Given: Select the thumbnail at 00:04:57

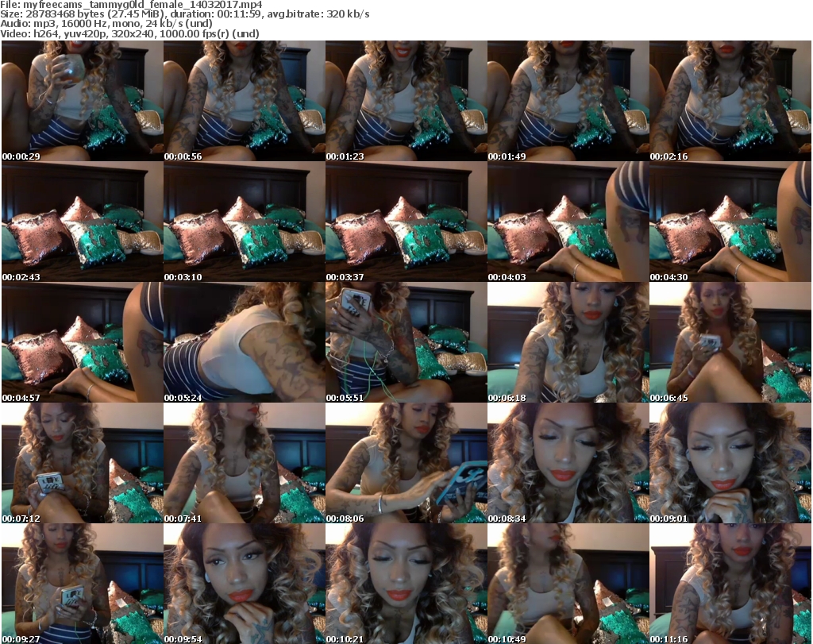Looking at the screenshot, I should 83,342.
